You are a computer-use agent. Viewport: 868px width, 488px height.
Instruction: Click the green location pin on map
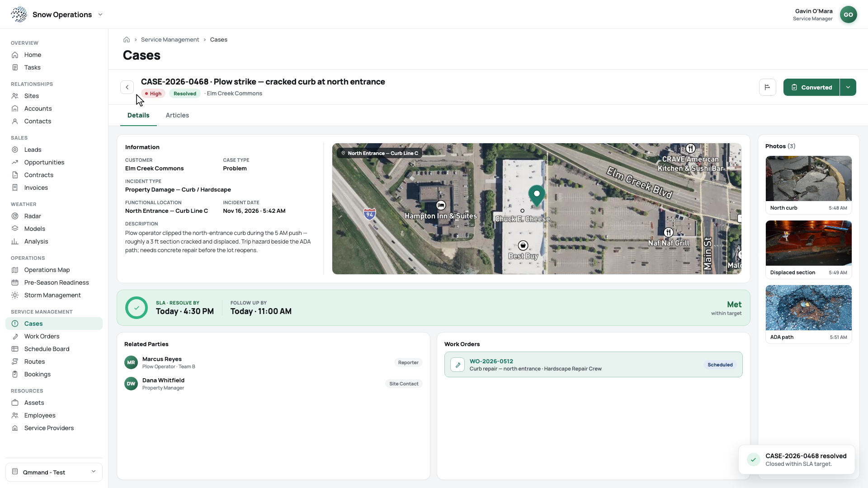pos(537,196)
